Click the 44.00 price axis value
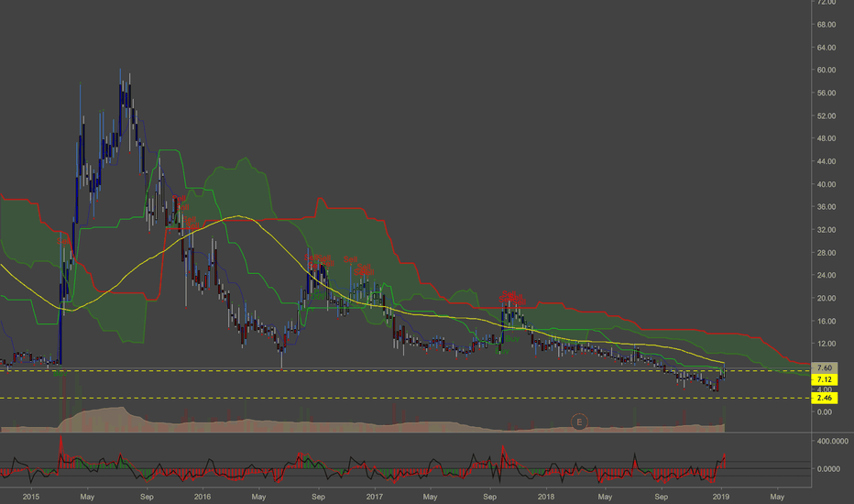 coord(827,161)
